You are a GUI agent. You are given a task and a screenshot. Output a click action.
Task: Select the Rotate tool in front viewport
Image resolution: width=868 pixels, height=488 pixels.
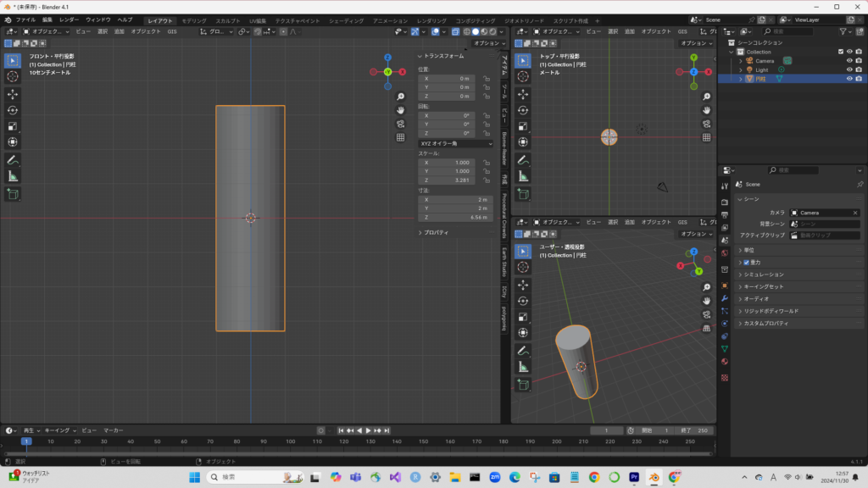tap(13, 109)
